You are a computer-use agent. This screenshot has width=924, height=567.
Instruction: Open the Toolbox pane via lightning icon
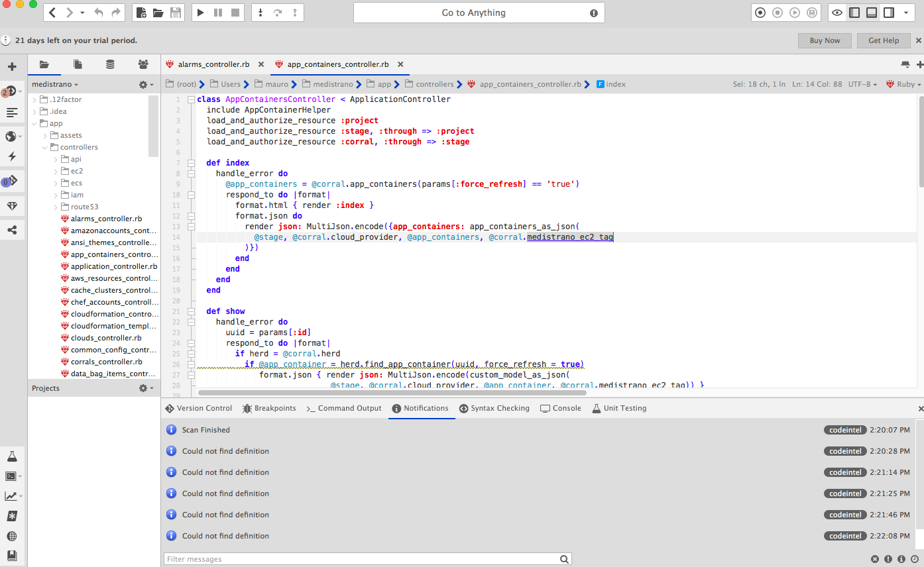point(12,156)
